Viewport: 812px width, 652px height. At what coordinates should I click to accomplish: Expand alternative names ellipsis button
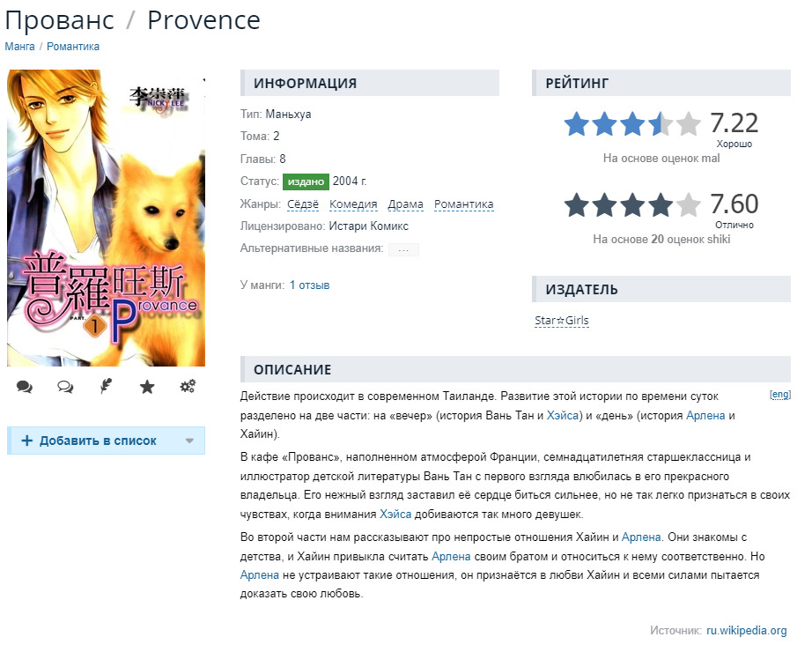[x=403, y=249]
